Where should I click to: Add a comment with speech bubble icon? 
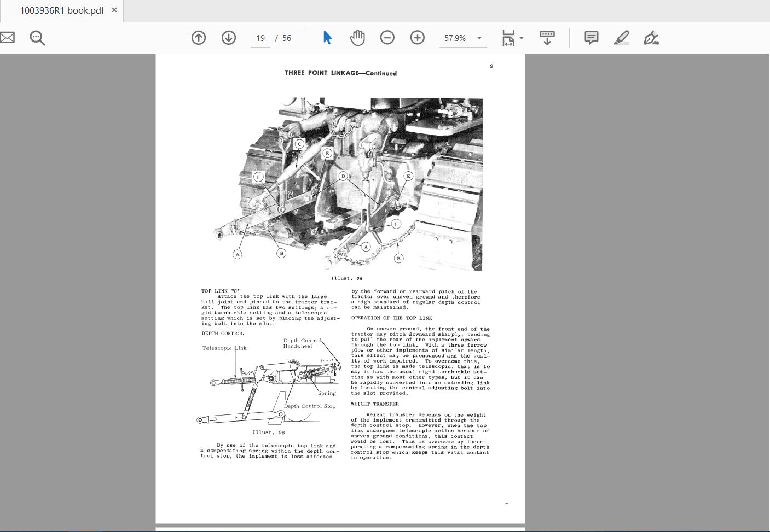[591, 38]
